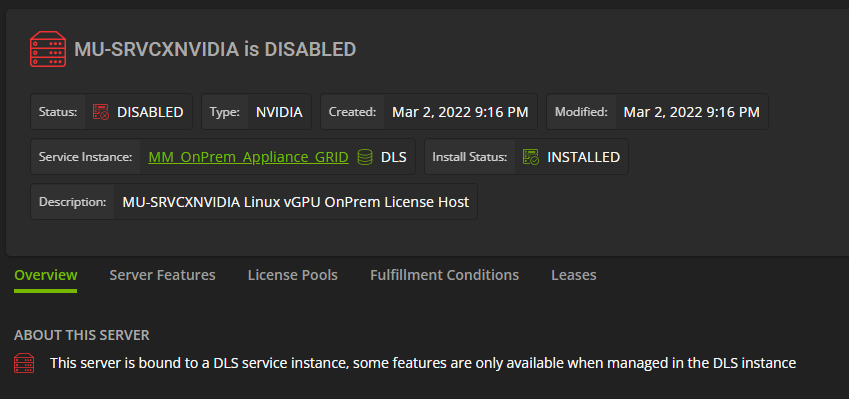Image resolution: width=849 pixels, height=399 pixels.
Task: View the Leases tab
Action: click(574, 275)
